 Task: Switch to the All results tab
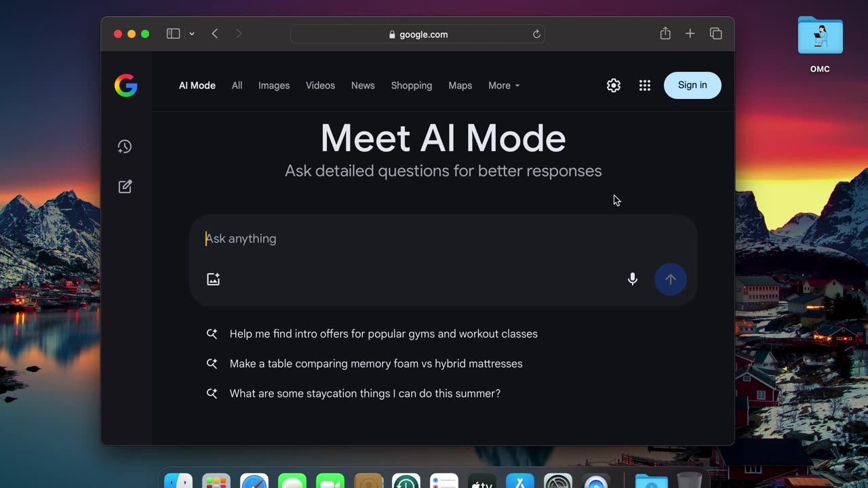coord(237,85)
